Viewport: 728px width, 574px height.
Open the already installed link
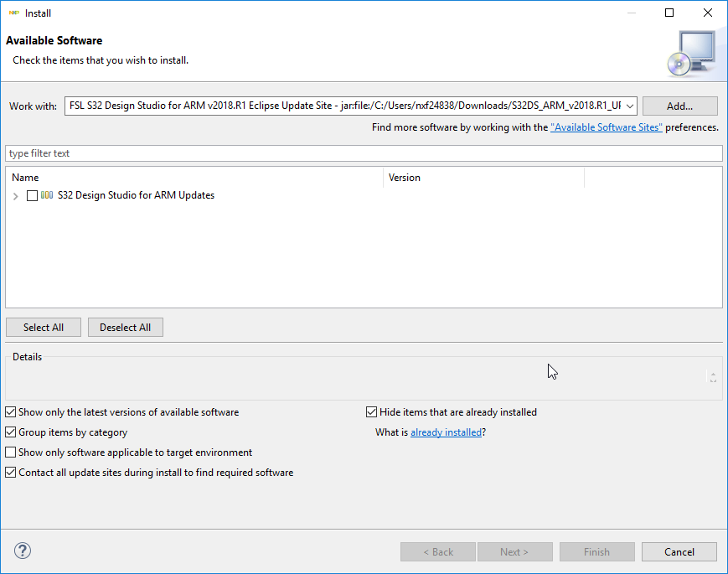point(446,432)
